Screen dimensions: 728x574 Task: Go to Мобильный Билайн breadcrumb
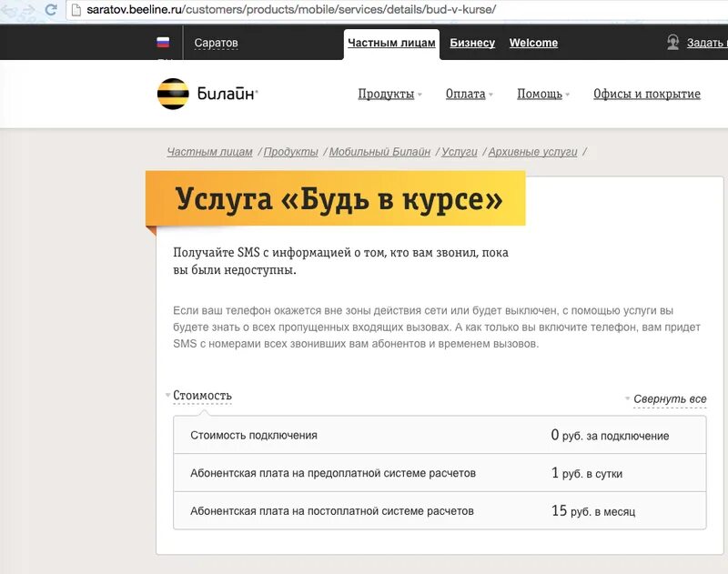pyautogui.click(x=379, y=152)
